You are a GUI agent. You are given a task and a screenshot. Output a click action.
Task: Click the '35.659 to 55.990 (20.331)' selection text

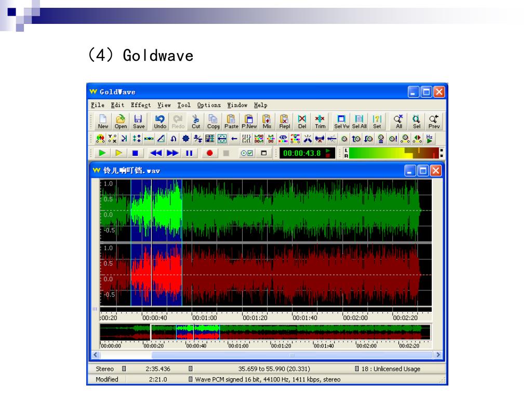click(274, 369)
